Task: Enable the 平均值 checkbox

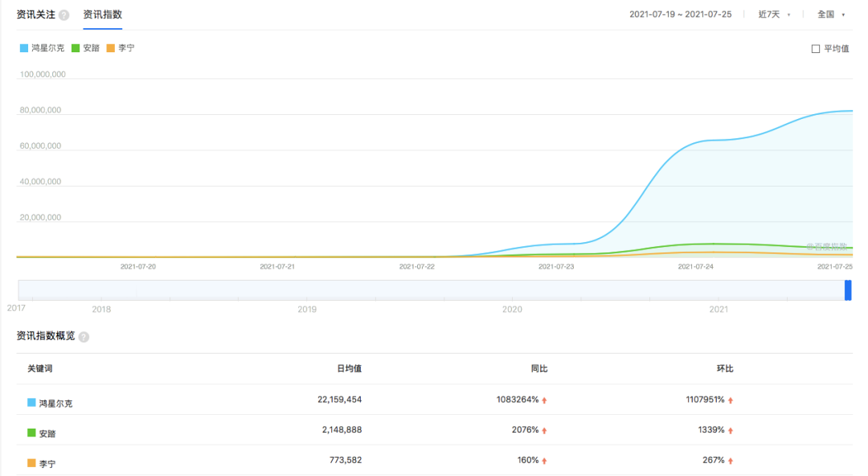Action: pyautogui.click(x=816, y=49)
